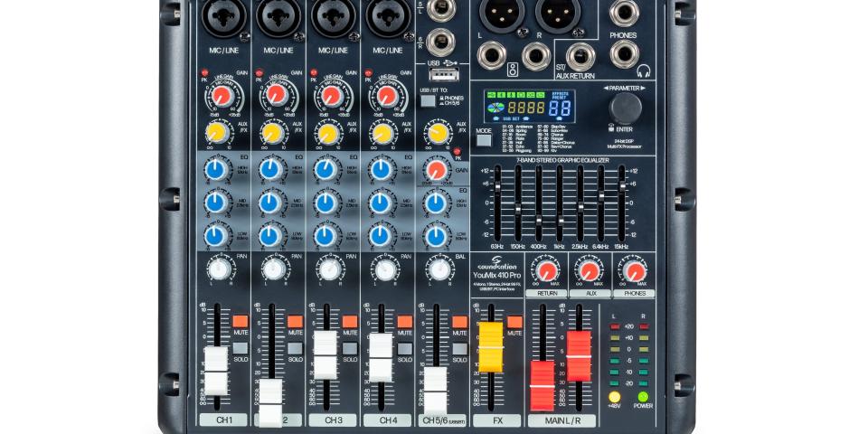868x434 pixels.
Task: Adjust the CH5/6 yellow AUX/FX knob
Action: coord(438,134)
